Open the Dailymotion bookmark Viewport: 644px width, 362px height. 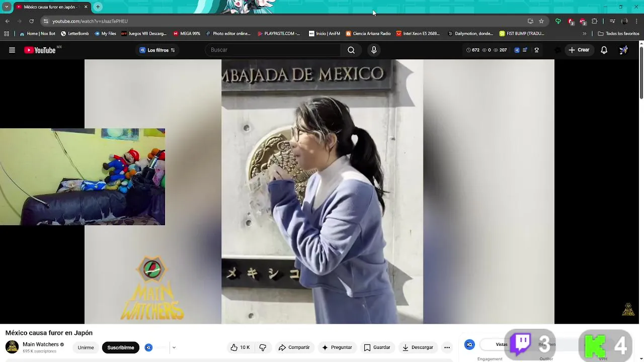point(470,34)
